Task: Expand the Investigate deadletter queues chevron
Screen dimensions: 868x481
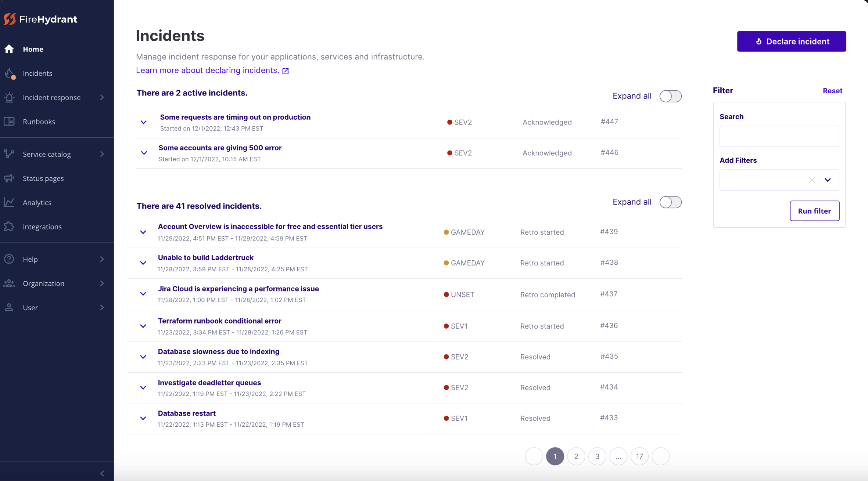Action: (x=143, y=388)
